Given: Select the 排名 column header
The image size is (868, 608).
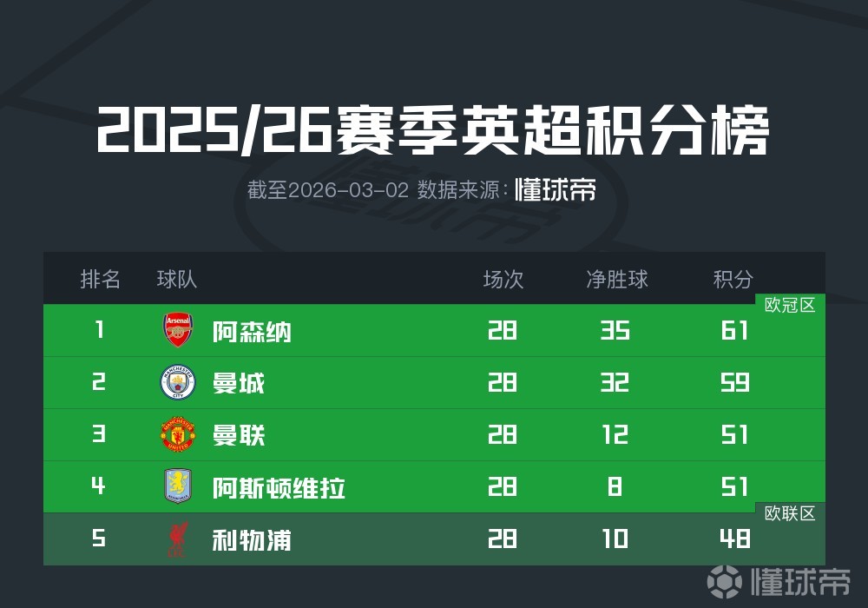Looking at the screenshot, I should pos(101,279).
